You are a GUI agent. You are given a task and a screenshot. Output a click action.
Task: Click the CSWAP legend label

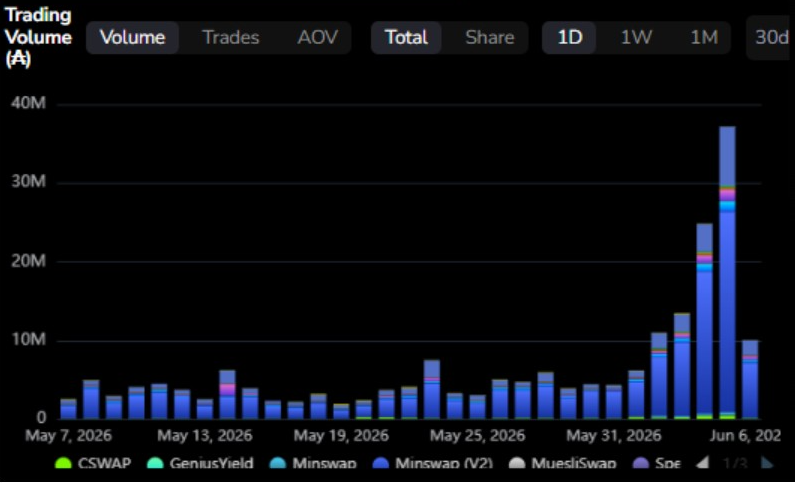104,463
